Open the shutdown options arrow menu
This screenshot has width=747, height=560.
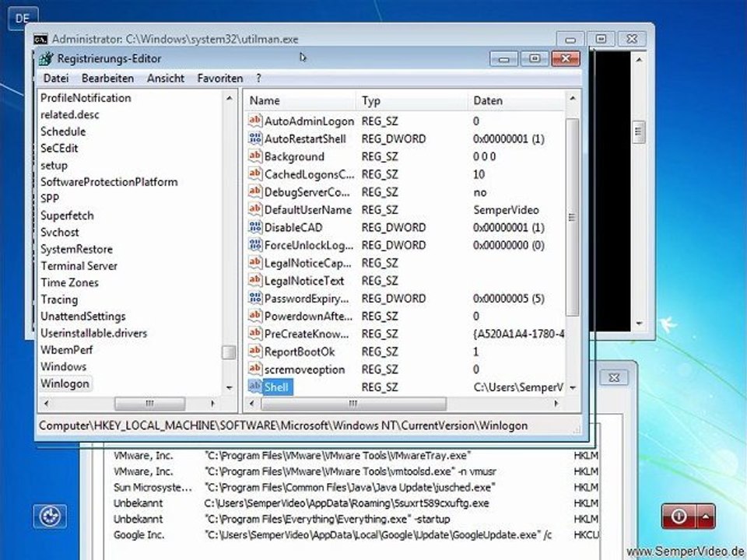click(707, 516)
